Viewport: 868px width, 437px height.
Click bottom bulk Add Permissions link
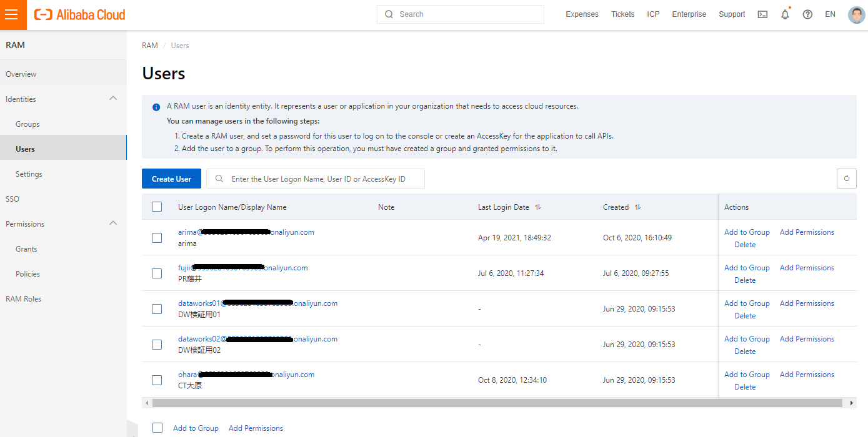(x=256, y=428)
